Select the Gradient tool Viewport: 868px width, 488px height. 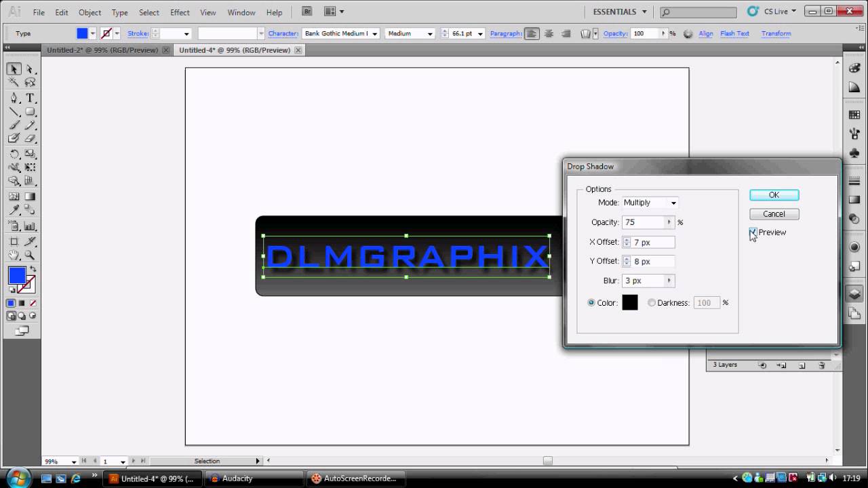[30, 197]
